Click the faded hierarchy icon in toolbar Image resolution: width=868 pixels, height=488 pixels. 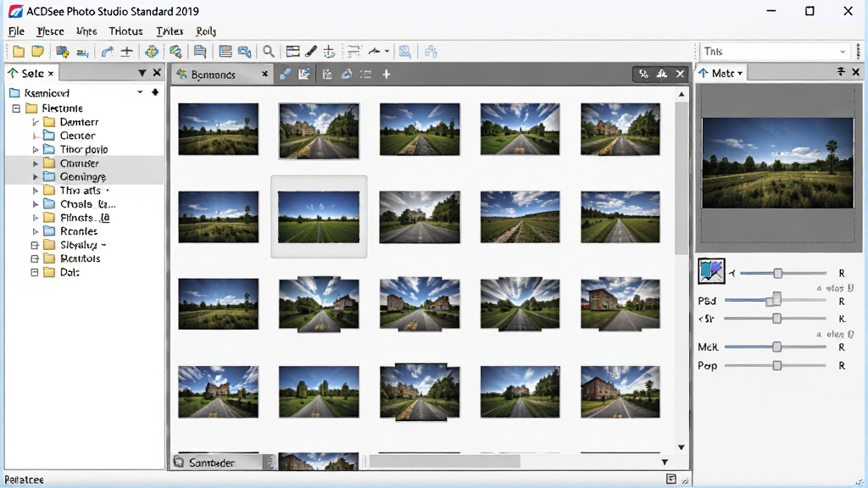pos(431,52)
